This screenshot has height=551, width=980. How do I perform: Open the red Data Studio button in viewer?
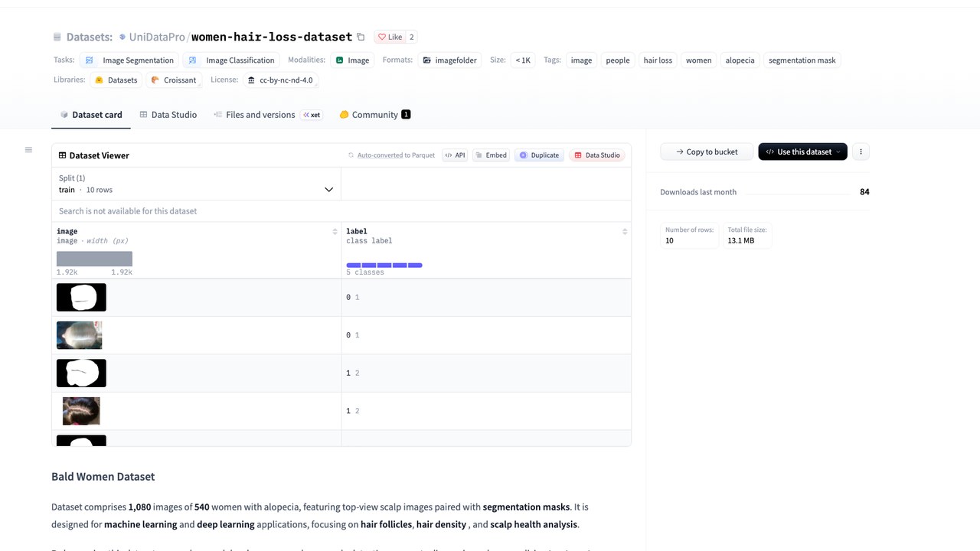597,155
